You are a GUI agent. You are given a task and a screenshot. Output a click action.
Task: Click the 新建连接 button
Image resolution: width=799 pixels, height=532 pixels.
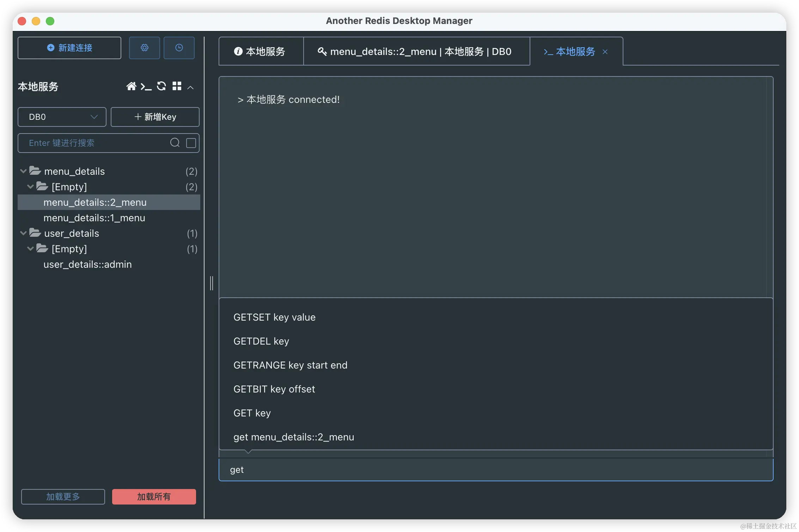(69, 48)
